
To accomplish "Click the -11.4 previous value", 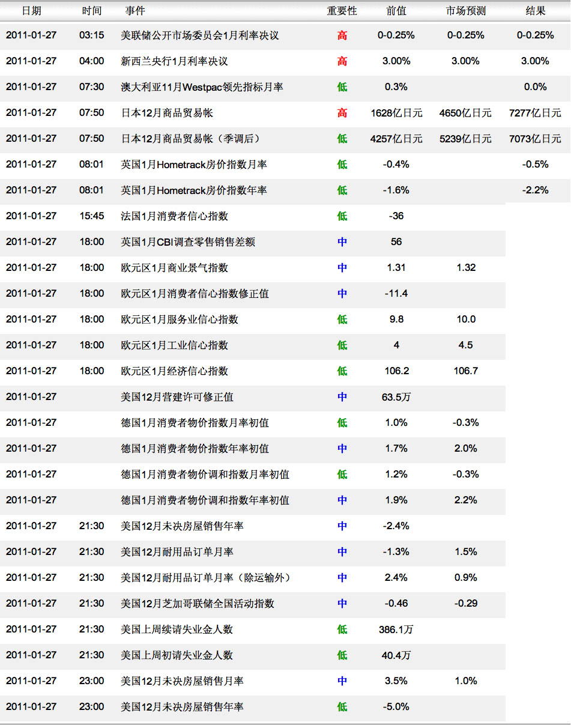I will [396, 294].
